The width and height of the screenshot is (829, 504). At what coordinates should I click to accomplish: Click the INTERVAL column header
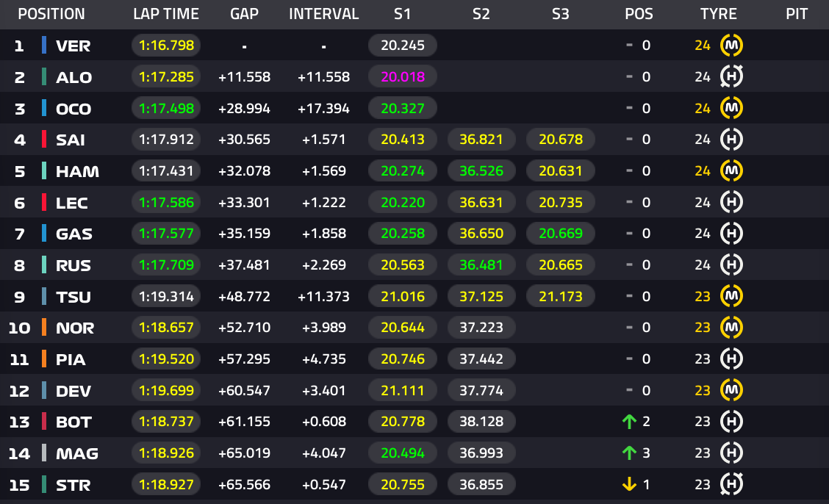click(324, 14)
